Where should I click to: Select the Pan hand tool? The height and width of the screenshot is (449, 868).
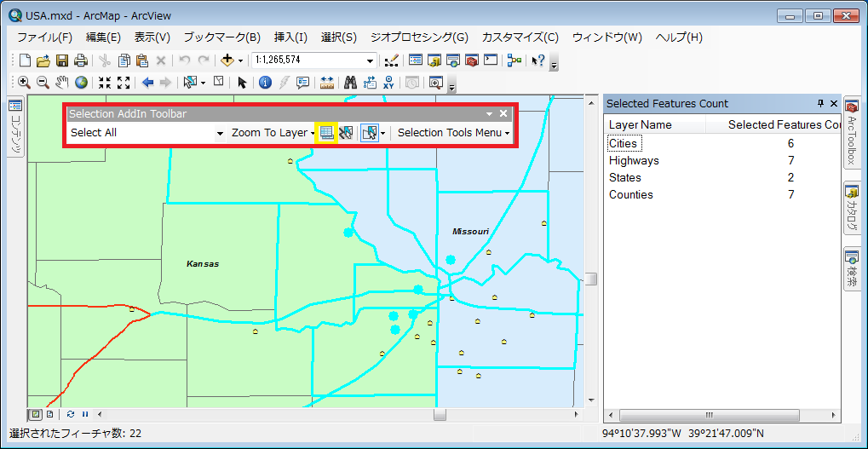coord(62,83)
